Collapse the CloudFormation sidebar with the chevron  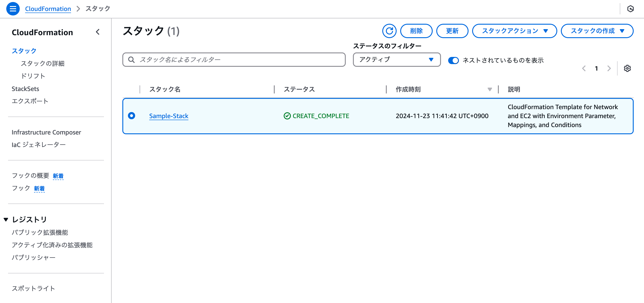tap(98, 32)
